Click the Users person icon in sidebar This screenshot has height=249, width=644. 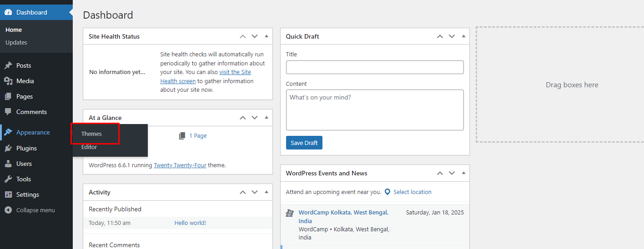(8, 164)
